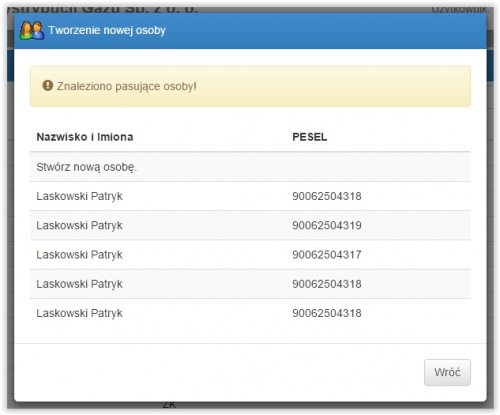
Task: Click the 'Gazu Sp. z o. o.' page heading
Action: [140, 9]
